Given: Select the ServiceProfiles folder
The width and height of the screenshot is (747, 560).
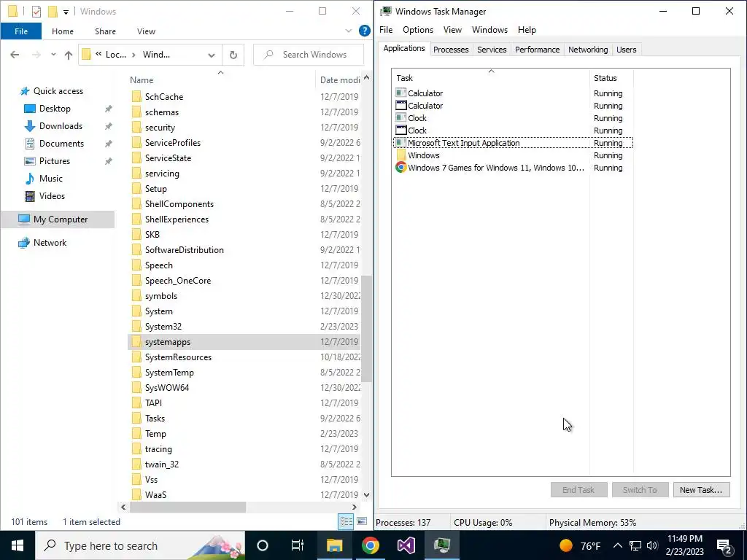Looking at the screenshot, I should pos(172,143).
